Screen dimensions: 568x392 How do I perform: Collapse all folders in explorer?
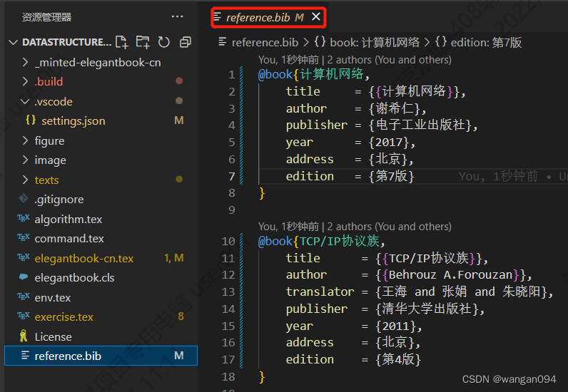(x=185, y=42)
